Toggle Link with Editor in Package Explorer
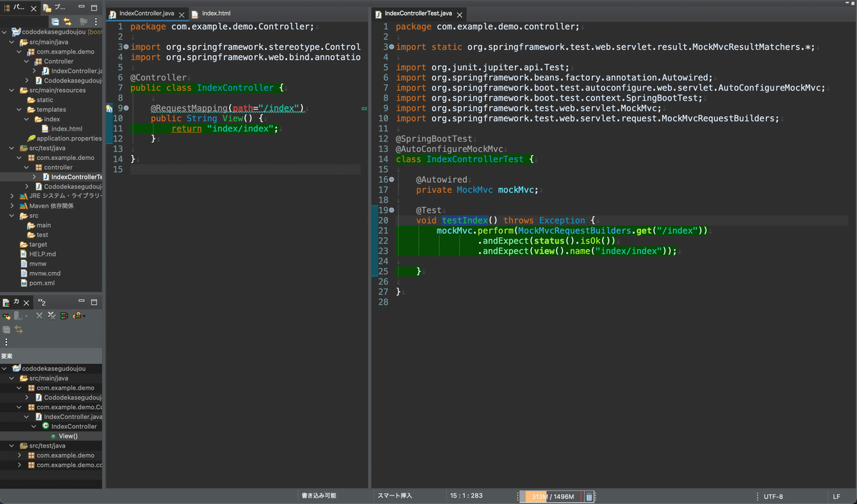This screenshot has width=857, height=504. click(67, 22)
